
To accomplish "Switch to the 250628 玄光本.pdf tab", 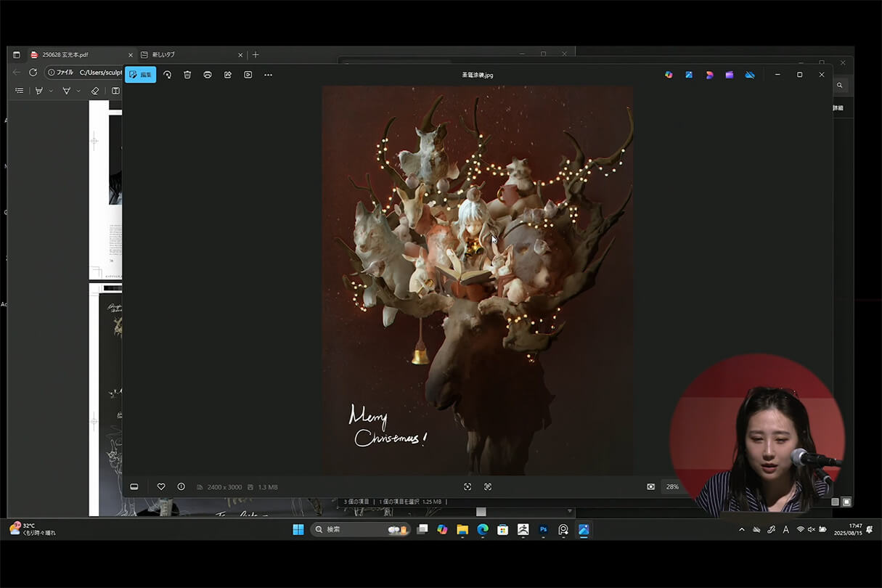I will pyautogui.click(x=65, y=54).
